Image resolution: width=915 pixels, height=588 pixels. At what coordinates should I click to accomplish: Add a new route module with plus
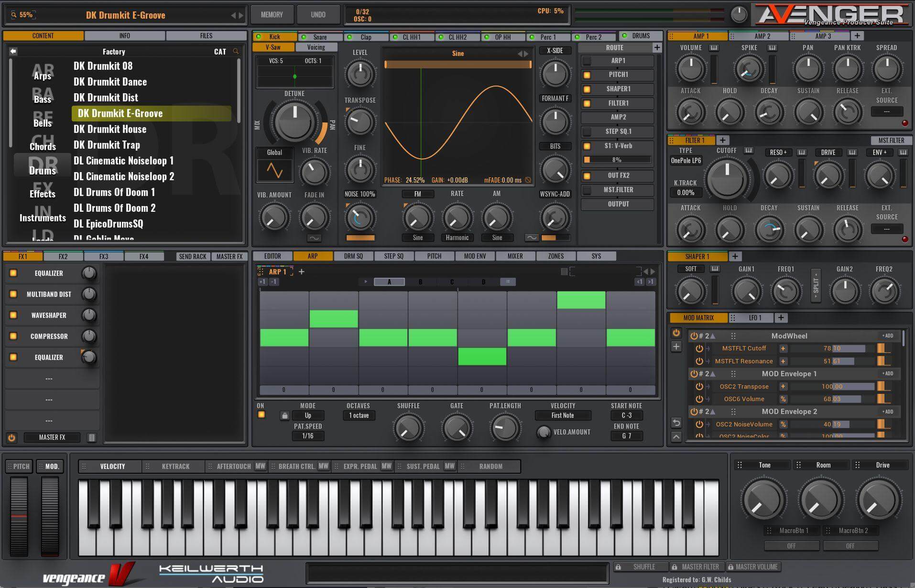pyautogui.click(x=657, y=47)
